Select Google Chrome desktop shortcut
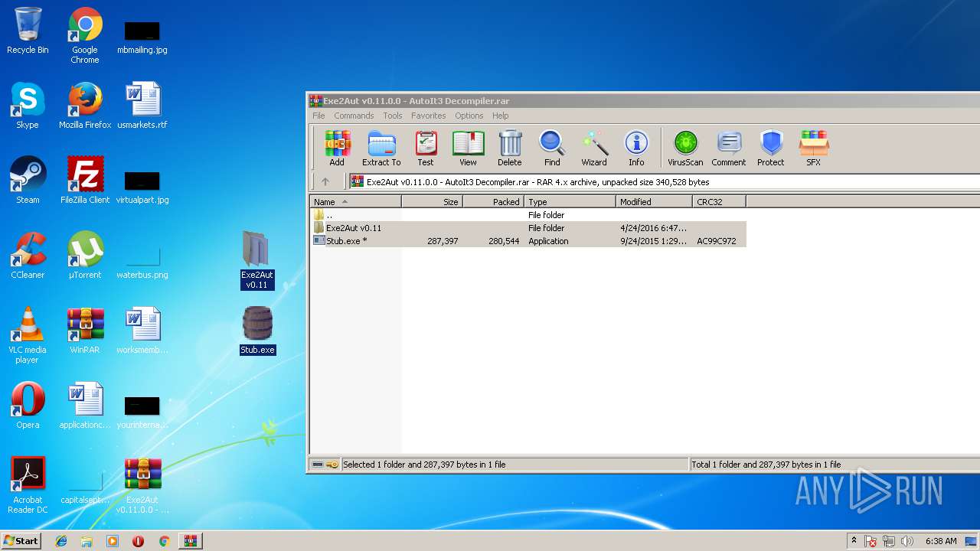Screen dimensions: 980x551 [x=85, y=36]
